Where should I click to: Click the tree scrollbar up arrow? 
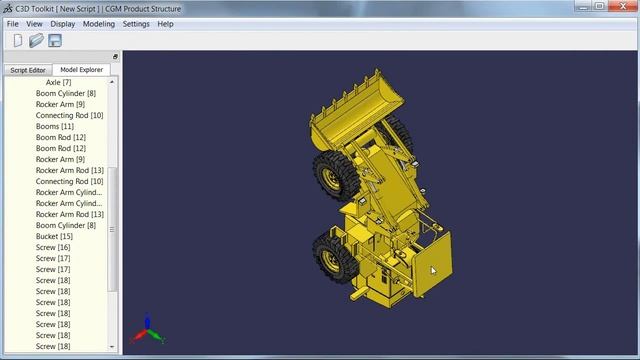click(112, 82)
